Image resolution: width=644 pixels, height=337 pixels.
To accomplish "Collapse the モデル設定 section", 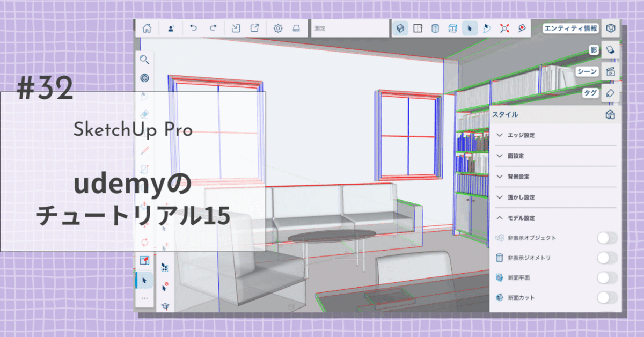I will (x=555, y=218).
